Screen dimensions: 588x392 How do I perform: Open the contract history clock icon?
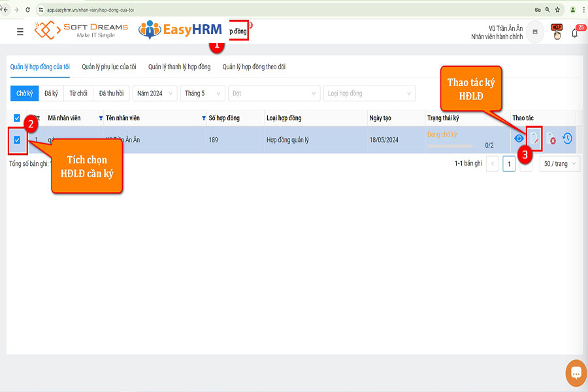tap(568, 139)
